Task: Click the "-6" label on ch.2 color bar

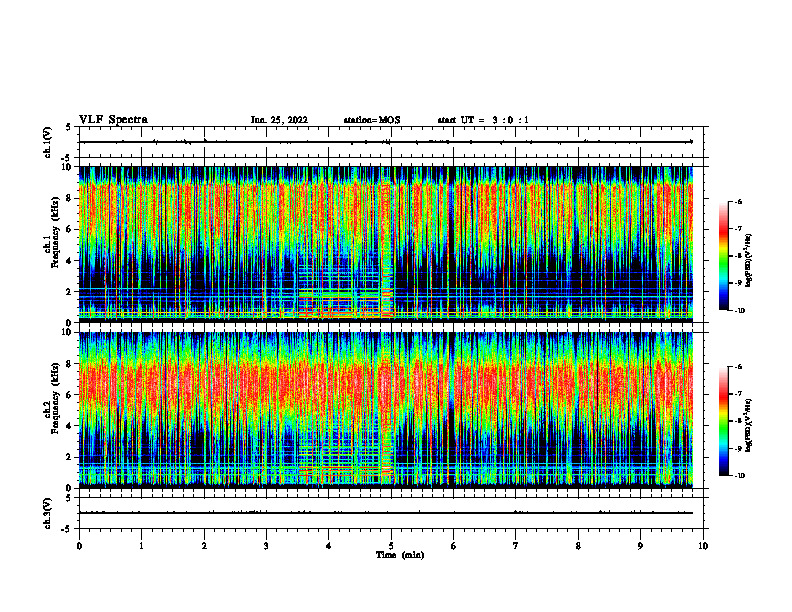Action: coord(738,367)
